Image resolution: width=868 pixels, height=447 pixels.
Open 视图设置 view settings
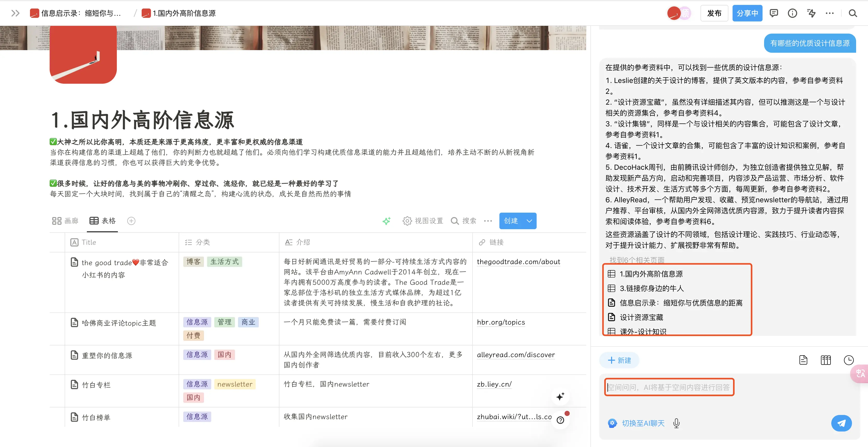click(423, 221)
